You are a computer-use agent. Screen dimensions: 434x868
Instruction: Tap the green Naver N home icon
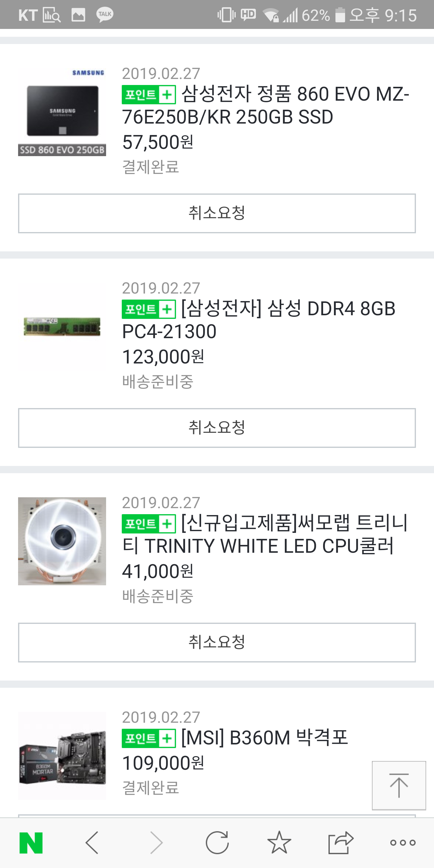(31, 842)
